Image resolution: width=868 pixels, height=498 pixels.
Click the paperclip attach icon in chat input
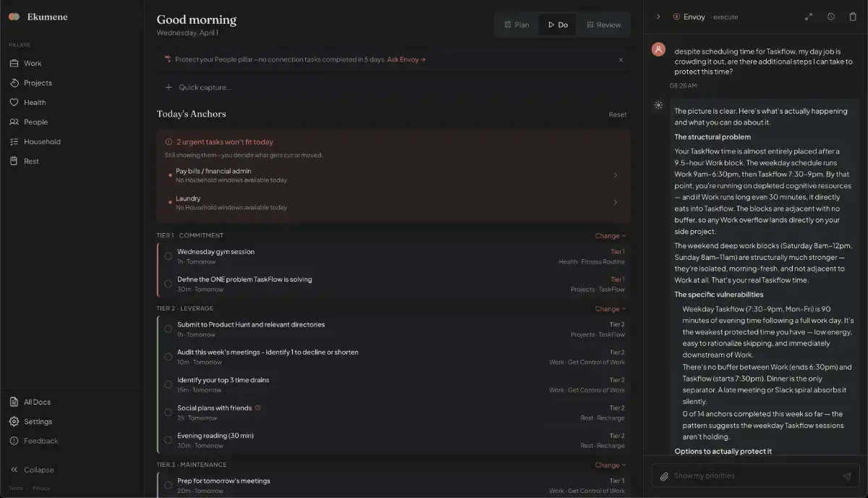click(664, 476)
